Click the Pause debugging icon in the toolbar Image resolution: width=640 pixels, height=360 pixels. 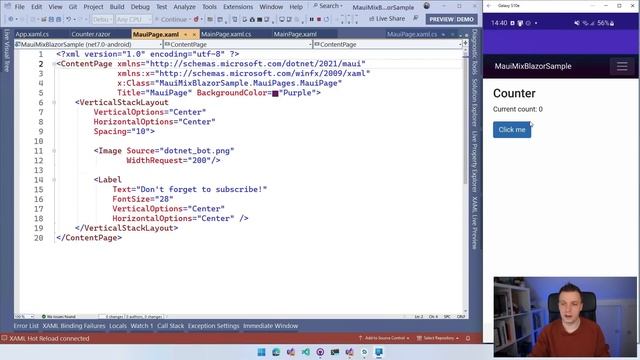click(x=312, y=19)
